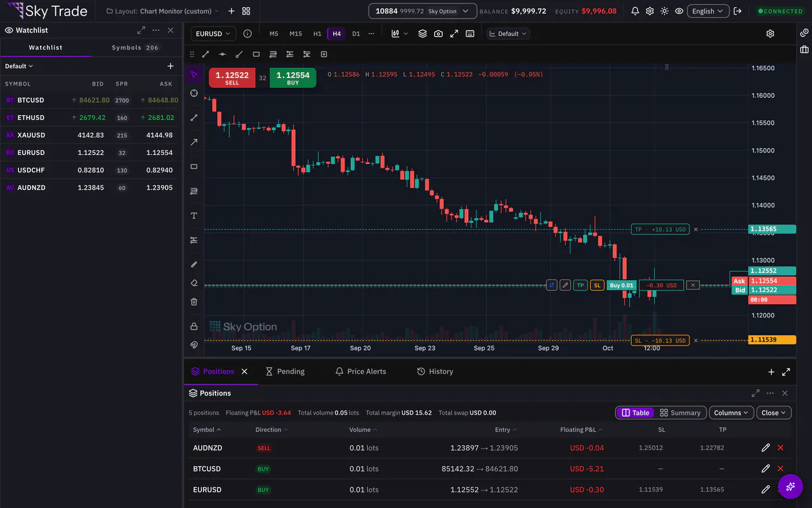Open the Close positions dropdown
The width and height of the screenshot is (812, 508).
(774, 413)
